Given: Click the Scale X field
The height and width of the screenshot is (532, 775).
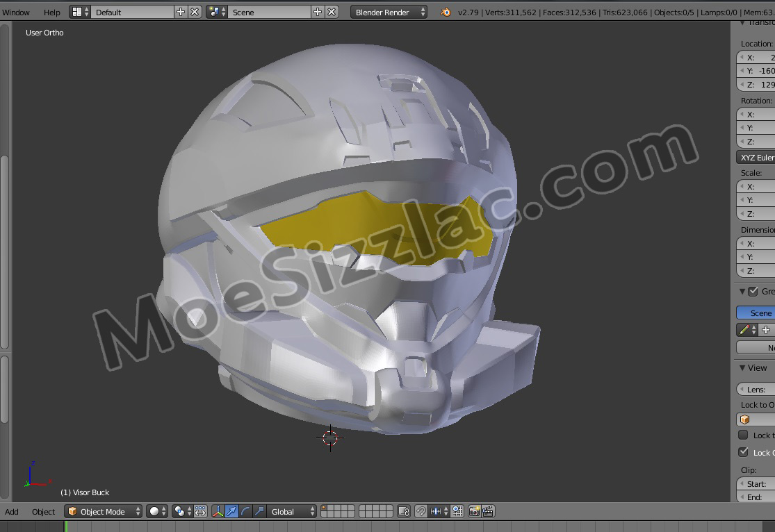Looking at the screenshot, I should [x=756, y=187].
